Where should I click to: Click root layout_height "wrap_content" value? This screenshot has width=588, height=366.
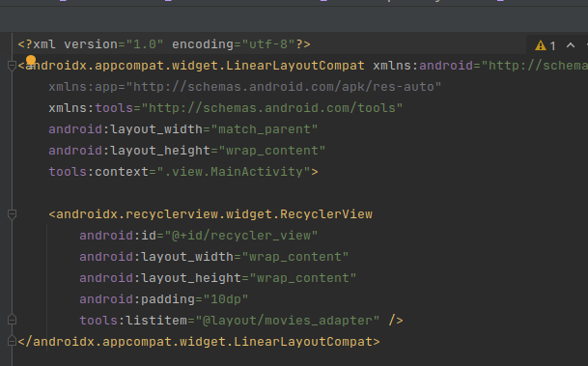272,151
